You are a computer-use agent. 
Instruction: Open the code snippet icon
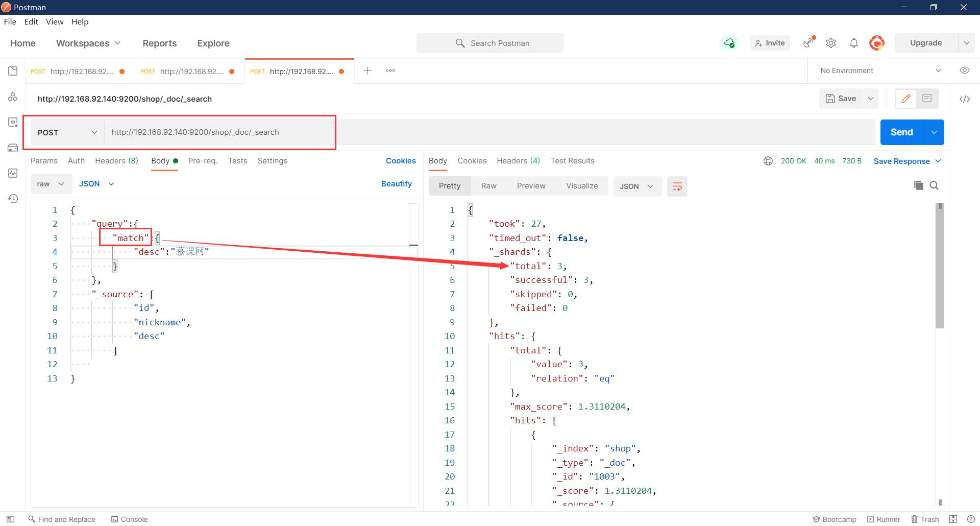pos(965,99)
